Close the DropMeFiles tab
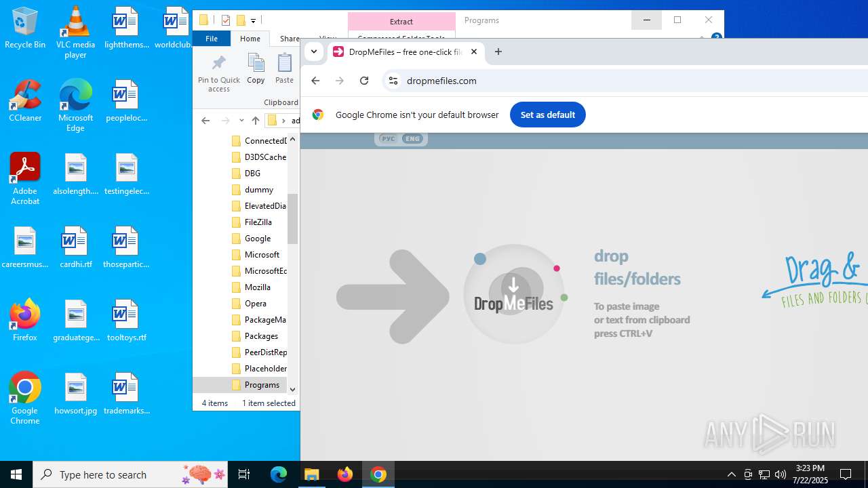 pos(474,52)
